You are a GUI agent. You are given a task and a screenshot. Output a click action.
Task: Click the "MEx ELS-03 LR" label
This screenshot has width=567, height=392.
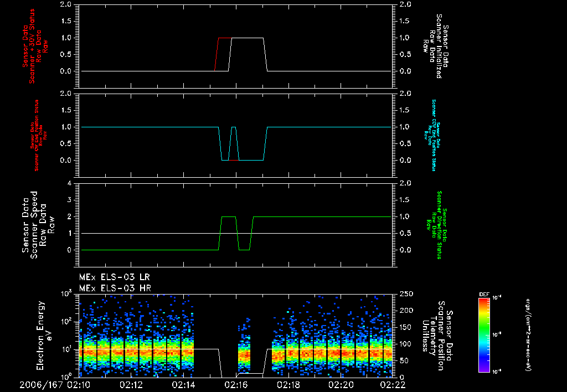coord(114,277)
